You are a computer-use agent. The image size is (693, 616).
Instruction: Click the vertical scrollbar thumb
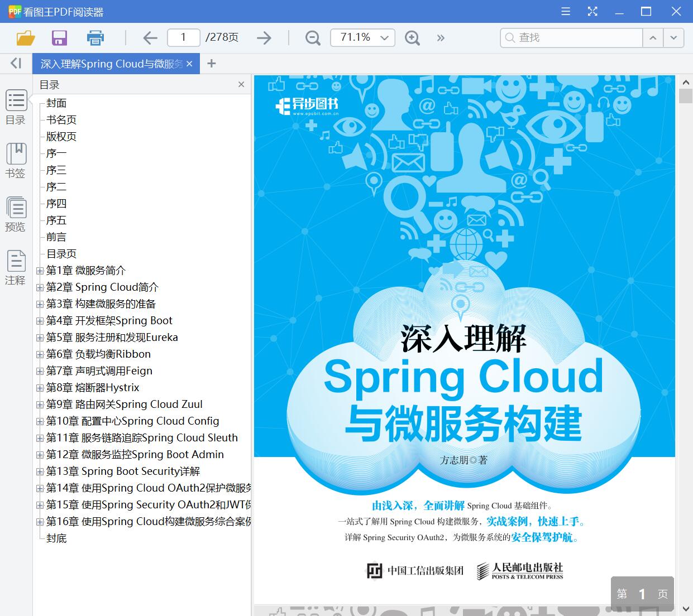(686, 95)
